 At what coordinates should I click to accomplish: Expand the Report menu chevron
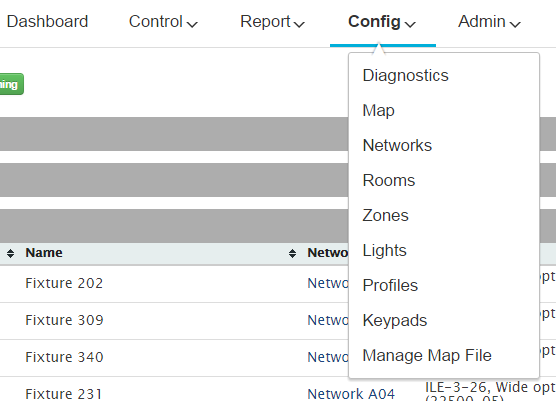click(299, 24)
